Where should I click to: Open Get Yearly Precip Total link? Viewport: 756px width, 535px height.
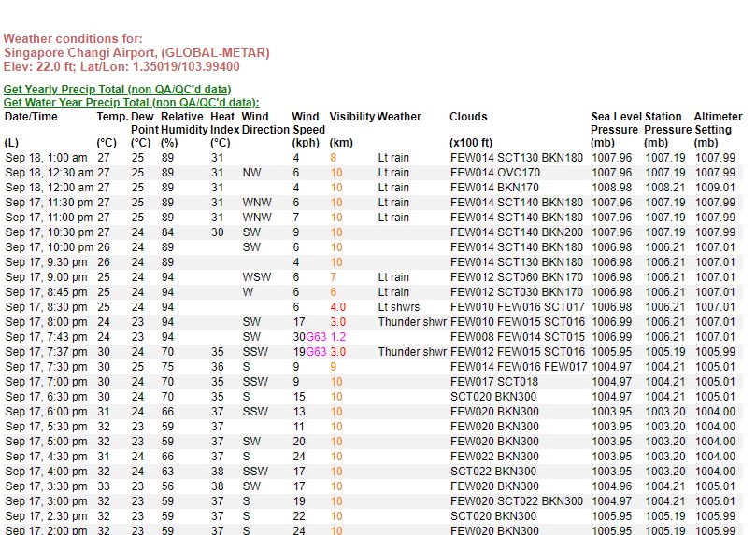tap(117, 89)
